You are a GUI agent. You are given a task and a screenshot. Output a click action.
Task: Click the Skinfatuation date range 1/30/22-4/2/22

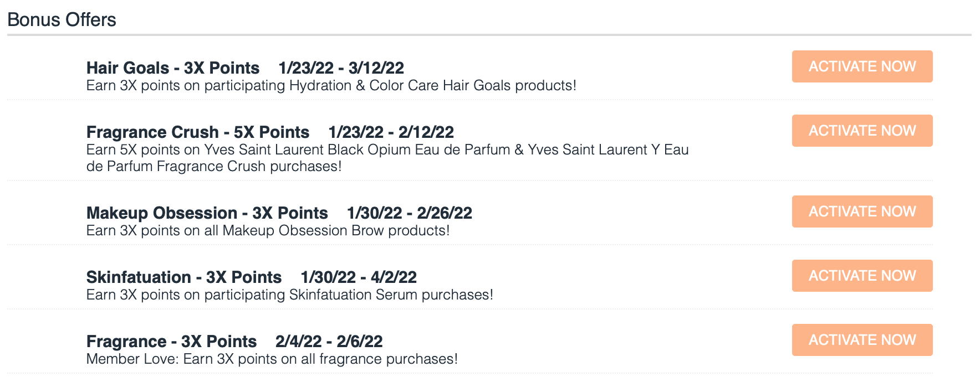click(x=359, y=277)
